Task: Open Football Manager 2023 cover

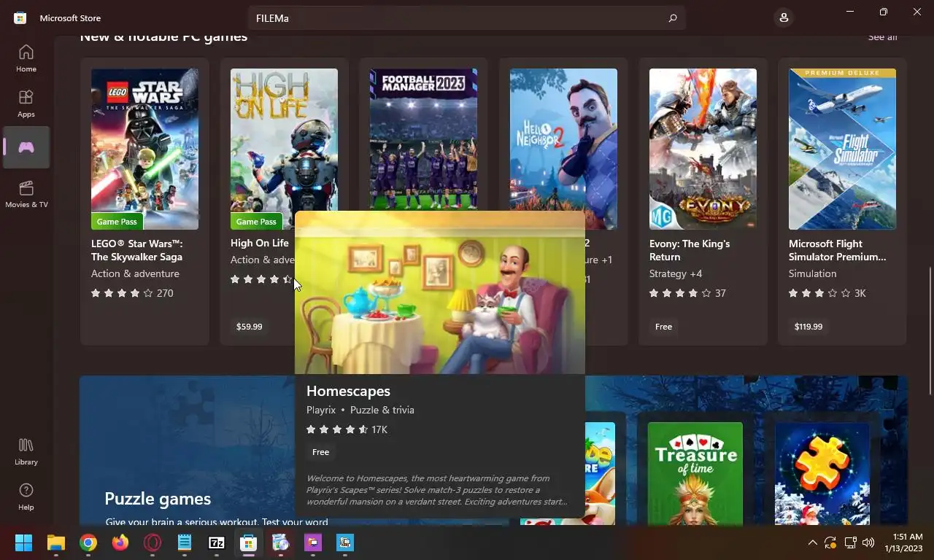Action: (x=423, y=139)
